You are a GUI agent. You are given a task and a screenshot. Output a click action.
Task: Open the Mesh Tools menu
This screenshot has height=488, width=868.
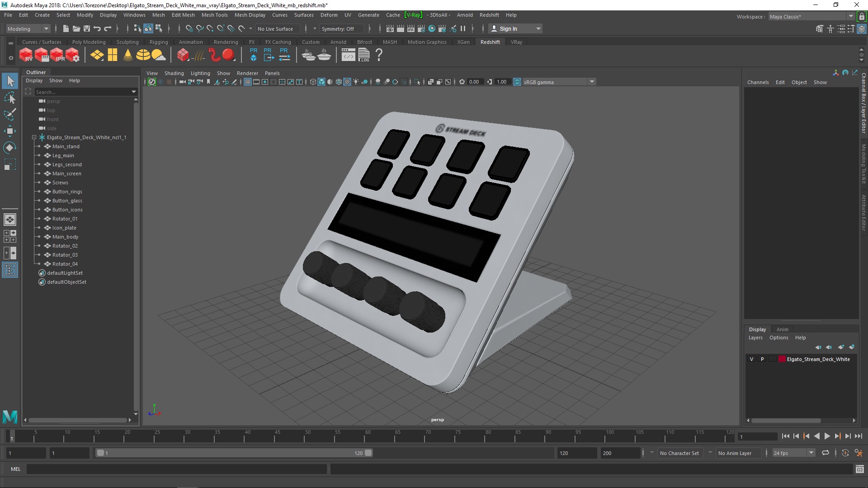(214, 15)
